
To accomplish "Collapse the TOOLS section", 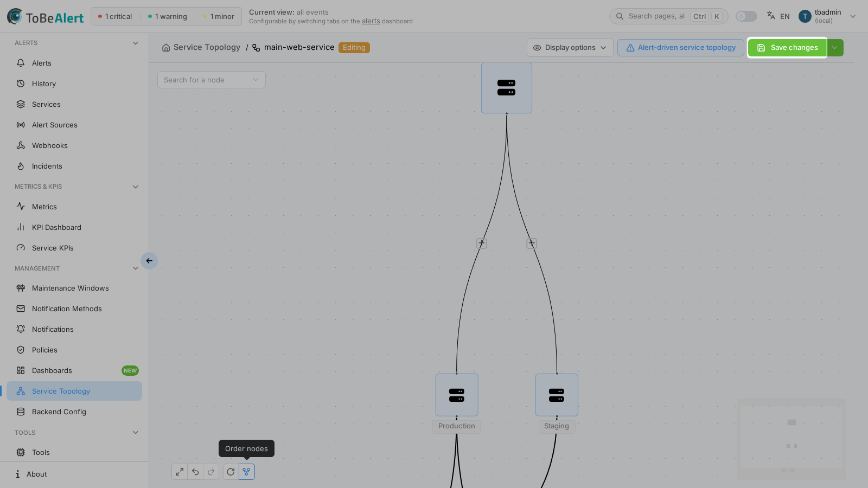I will [x=136, y=433].
